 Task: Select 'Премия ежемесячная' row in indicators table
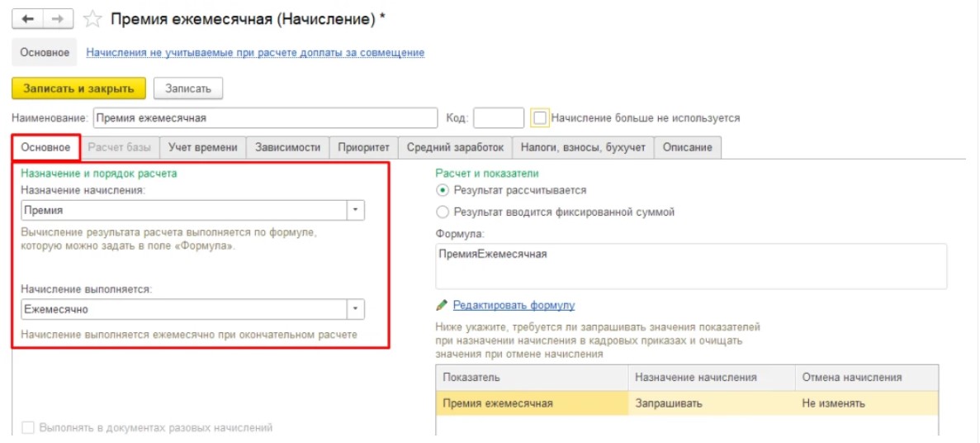687,403
